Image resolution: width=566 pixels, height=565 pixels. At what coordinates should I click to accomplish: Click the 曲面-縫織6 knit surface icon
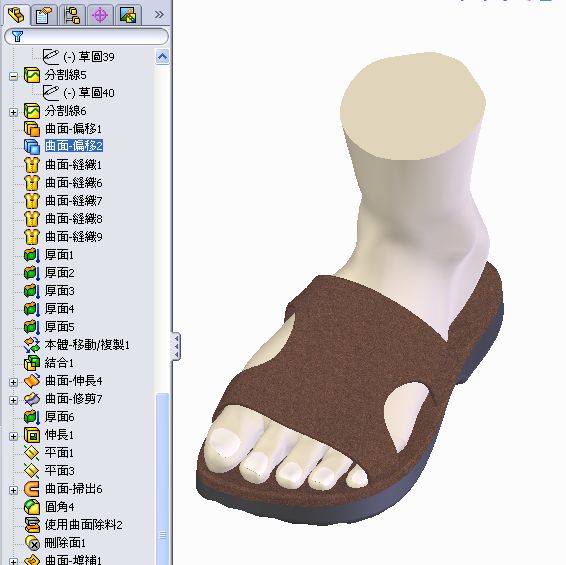coord(32,183)
